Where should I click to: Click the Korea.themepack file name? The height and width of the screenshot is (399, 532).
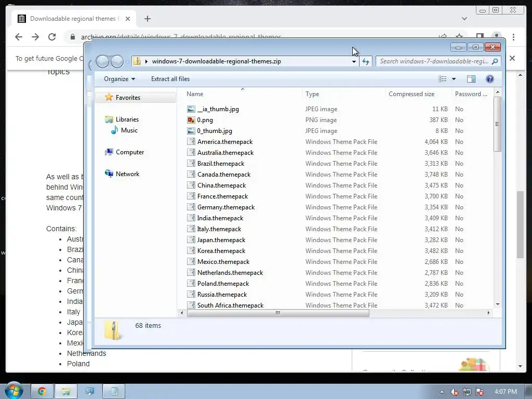(x=221, y=251)
